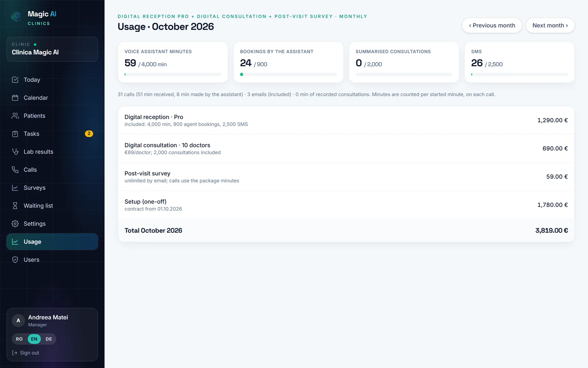This screenshot has height=368, width=588.
Task: Click the Users shield icon
Action: [15, 260]
